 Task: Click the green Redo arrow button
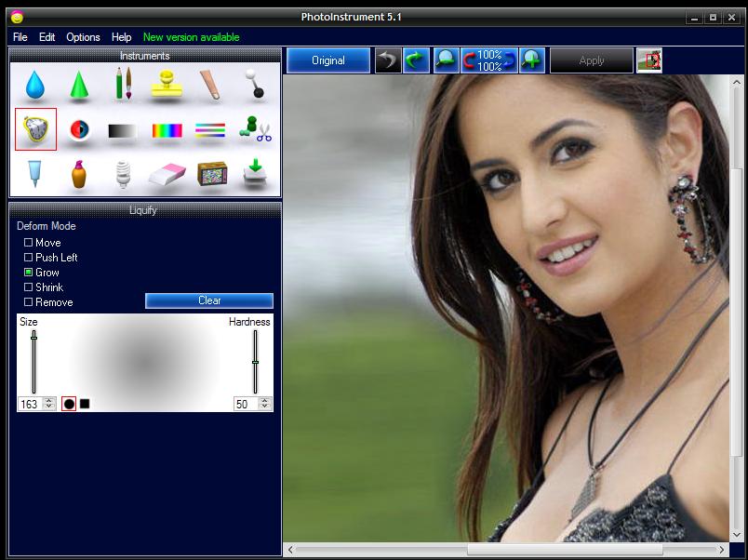[416, 60]
